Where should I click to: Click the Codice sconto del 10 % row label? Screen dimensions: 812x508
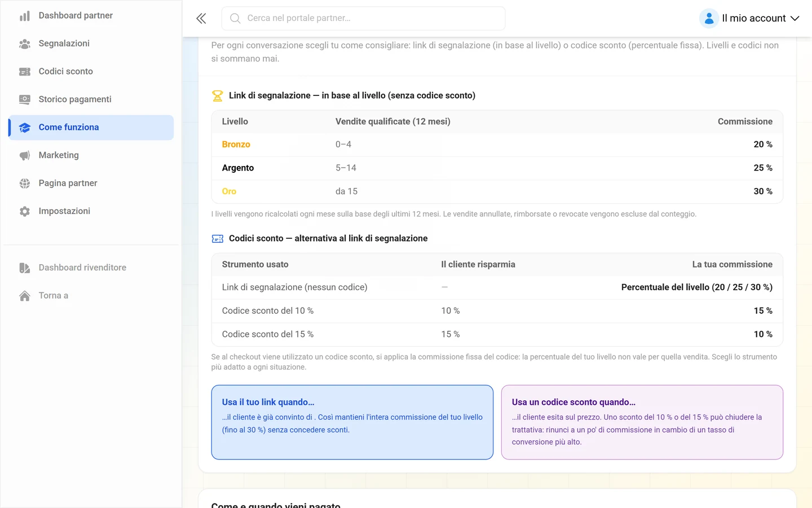coord(268,311)
